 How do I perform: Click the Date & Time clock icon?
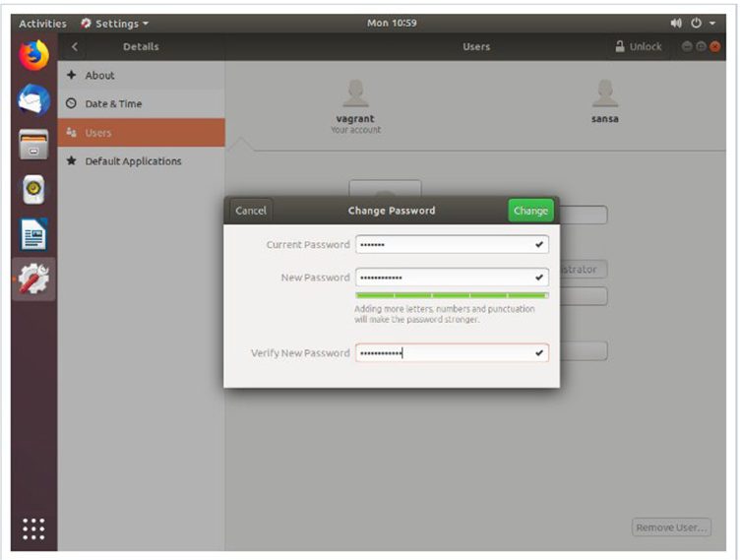click(72, 103)
